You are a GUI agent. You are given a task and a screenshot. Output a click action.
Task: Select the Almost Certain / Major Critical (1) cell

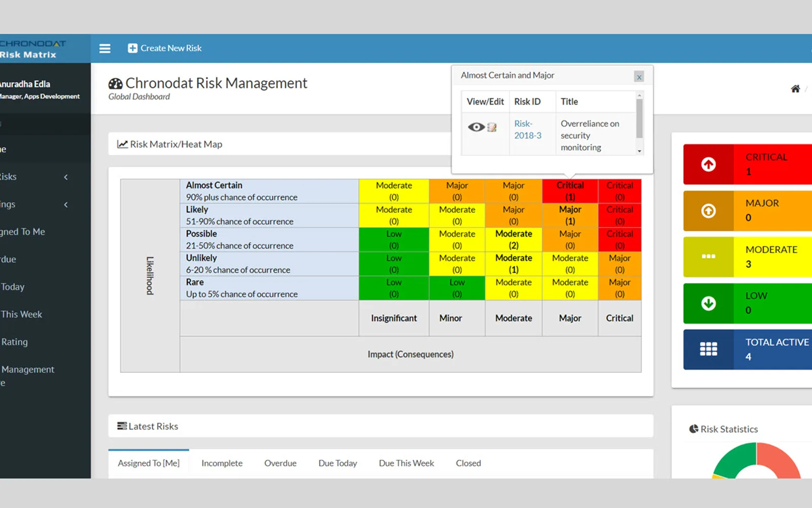point(570,191)
